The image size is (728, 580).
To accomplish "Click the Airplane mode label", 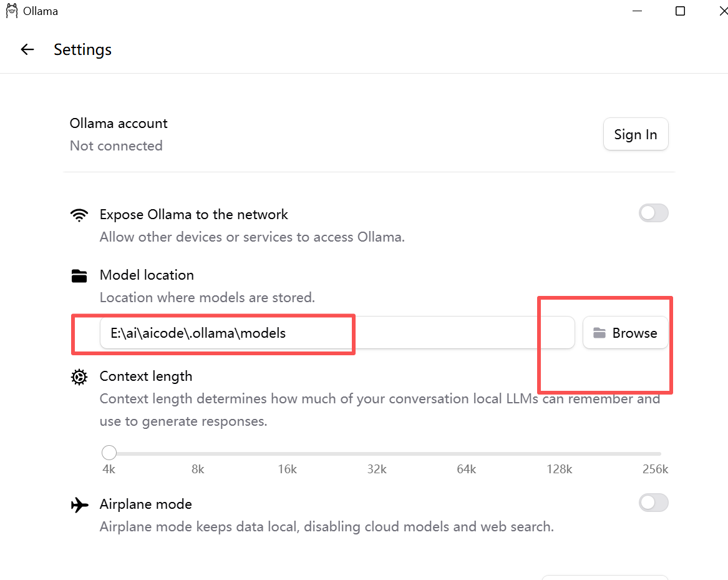I will 146,504.
